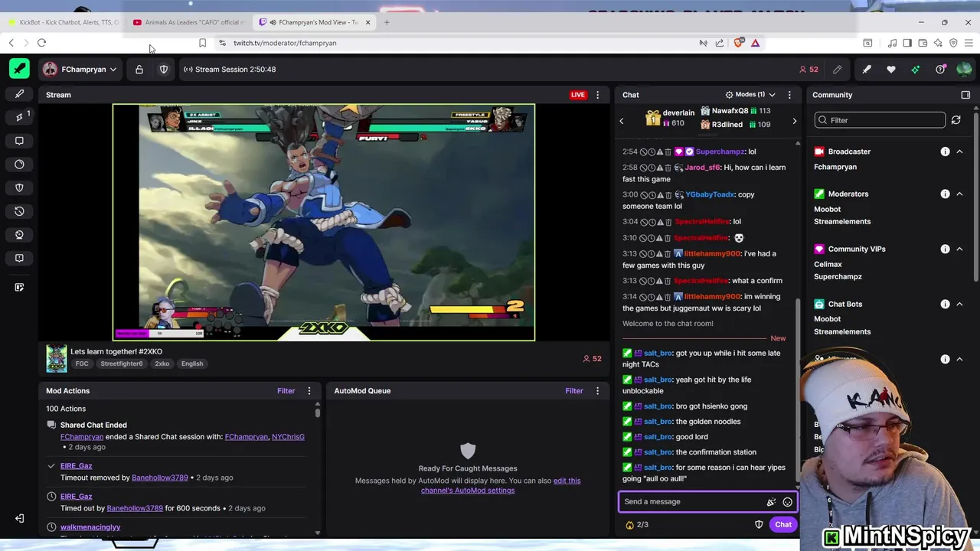Open Chat Modes (1) dropdown
This screenshot has width=980, height=551.
click(750, 95)
